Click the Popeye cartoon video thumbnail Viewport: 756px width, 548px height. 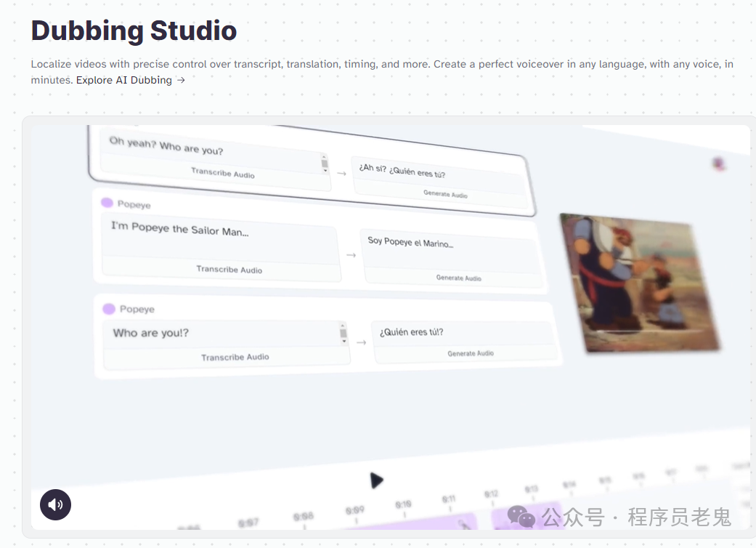[640, 283]
